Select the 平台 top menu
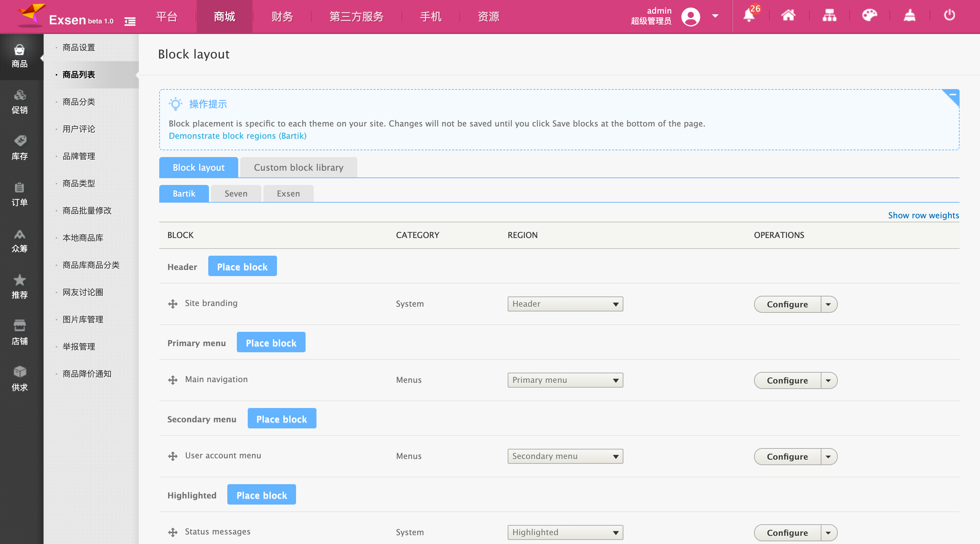 [167, 17]
